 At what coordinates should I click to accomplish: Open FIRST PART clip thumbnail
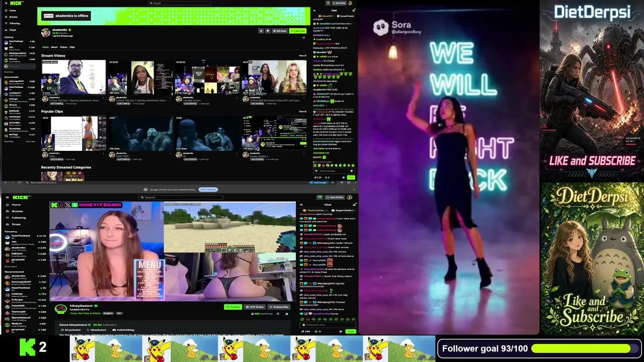point(140,133)
